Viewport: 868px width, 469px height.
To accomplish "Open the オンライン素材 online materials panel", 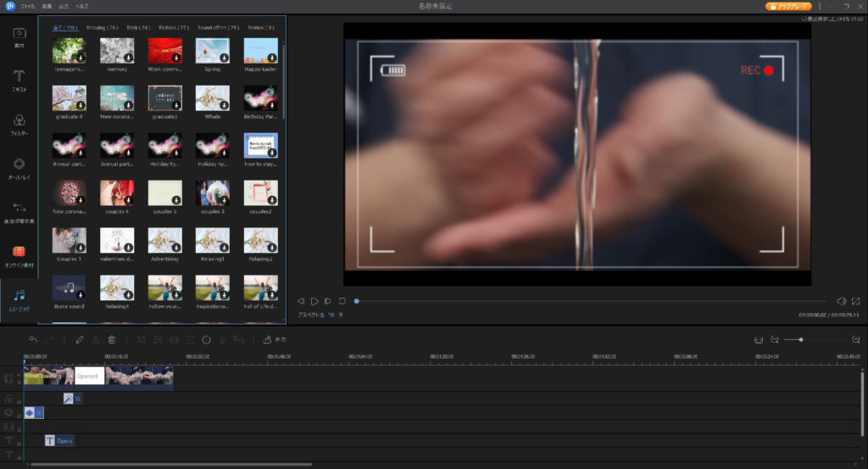I will click(19, 256).
